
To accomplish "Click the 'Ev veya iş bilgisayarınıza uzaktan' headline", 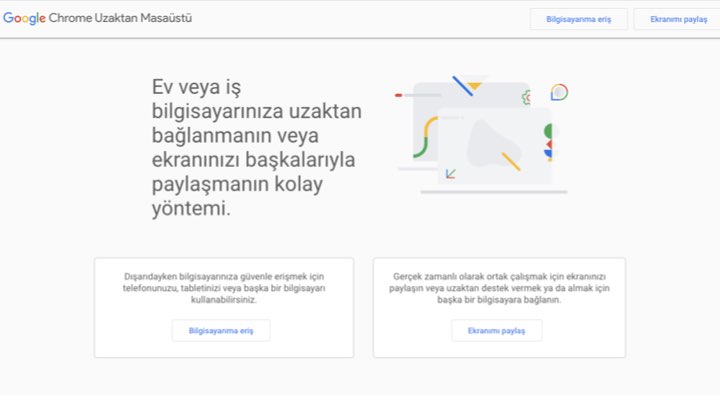I will (x=257, y=147).
